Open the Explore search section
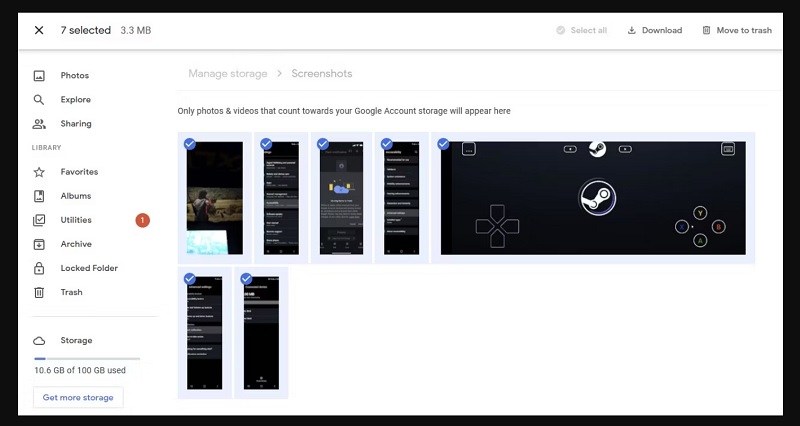 (x=75, y=100)
